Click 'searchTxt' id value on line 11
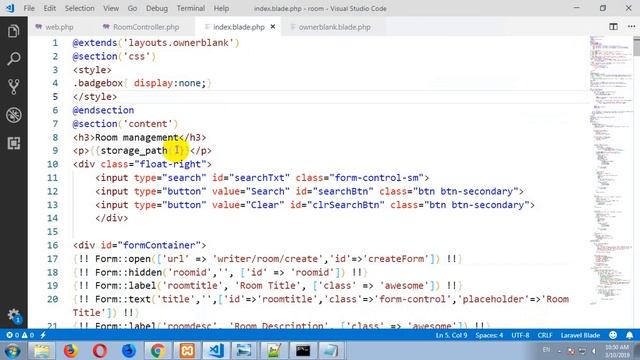The image size is (640, 360). 259,178
